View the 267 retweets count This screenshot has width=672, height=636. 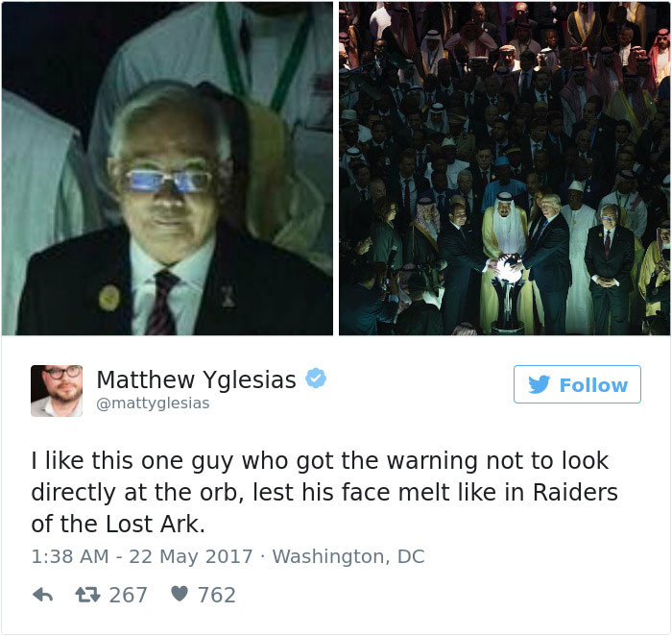[128, 596]
